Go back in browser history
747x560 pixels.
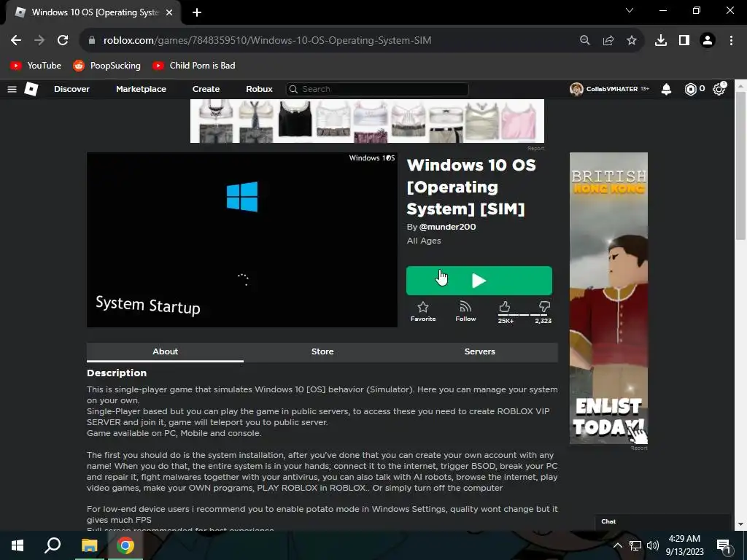(x=16, y=41)
